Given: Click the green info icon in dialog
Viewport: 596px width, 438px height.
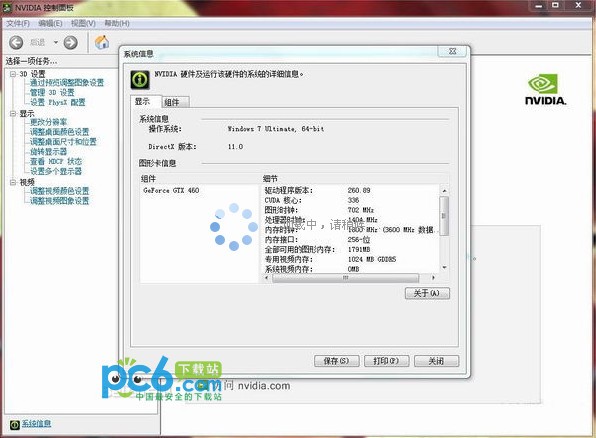Looking at the screenshot, I should 140,79.
